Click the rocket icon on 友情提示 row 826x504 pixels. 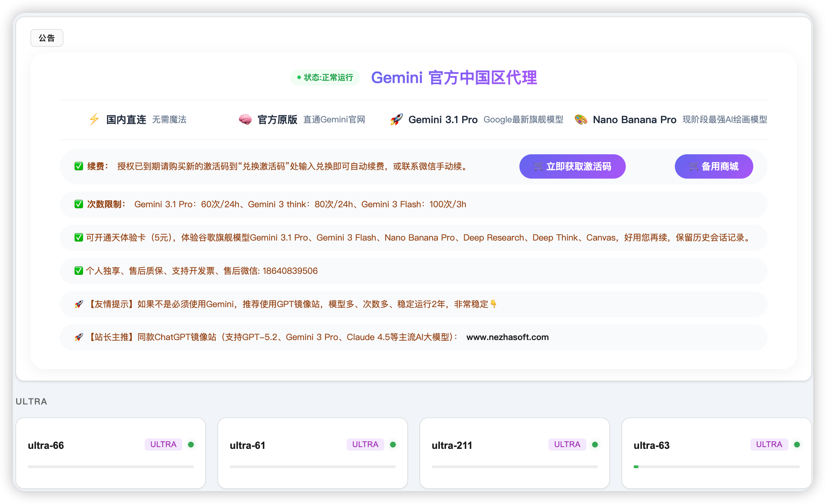point(79,304)
